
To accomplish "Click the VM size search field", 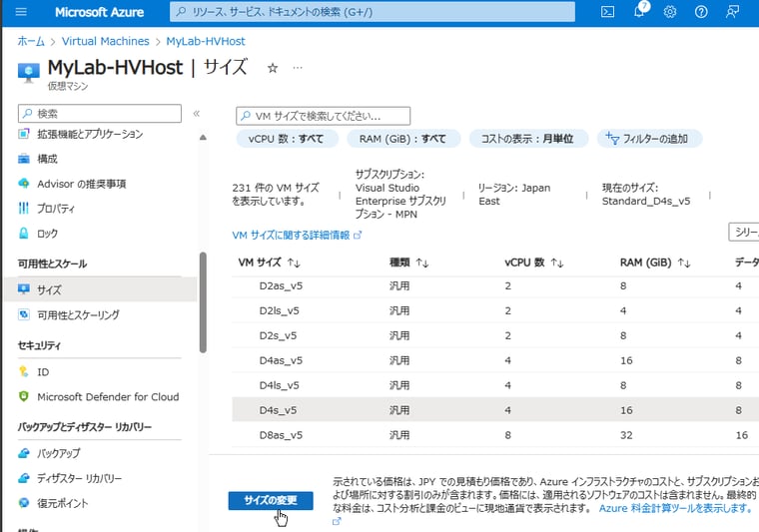I will (323, 116).
